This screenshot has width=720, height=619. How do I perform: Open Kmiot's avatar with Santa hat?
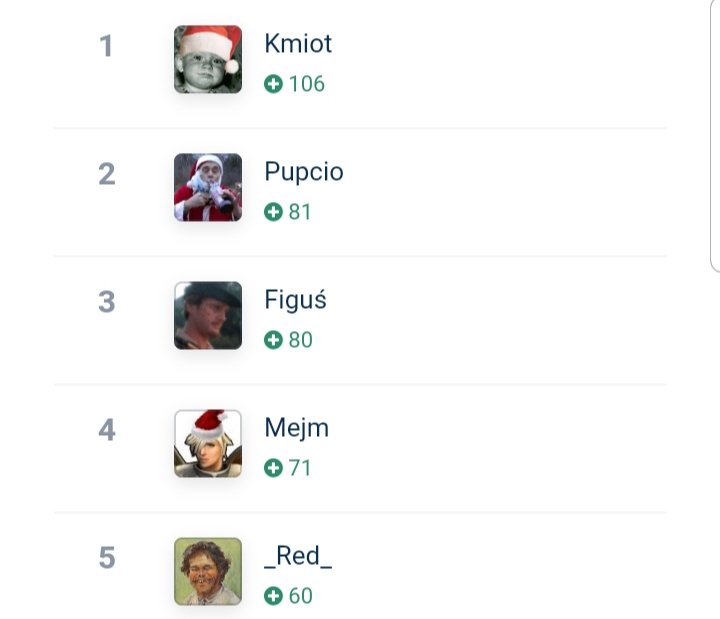pos(208,60)
